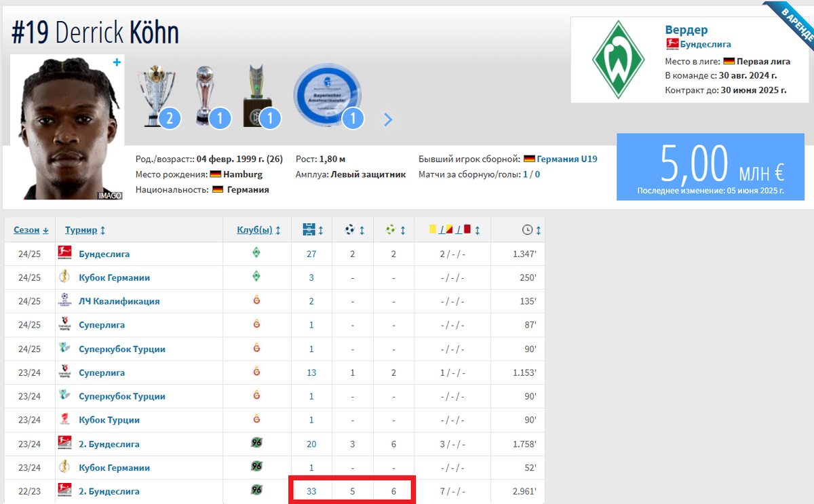Click Werder crest in 24/25 Бундеслига row
The height and width of the screenshot is (504, 814).
(x=256, y=253)
